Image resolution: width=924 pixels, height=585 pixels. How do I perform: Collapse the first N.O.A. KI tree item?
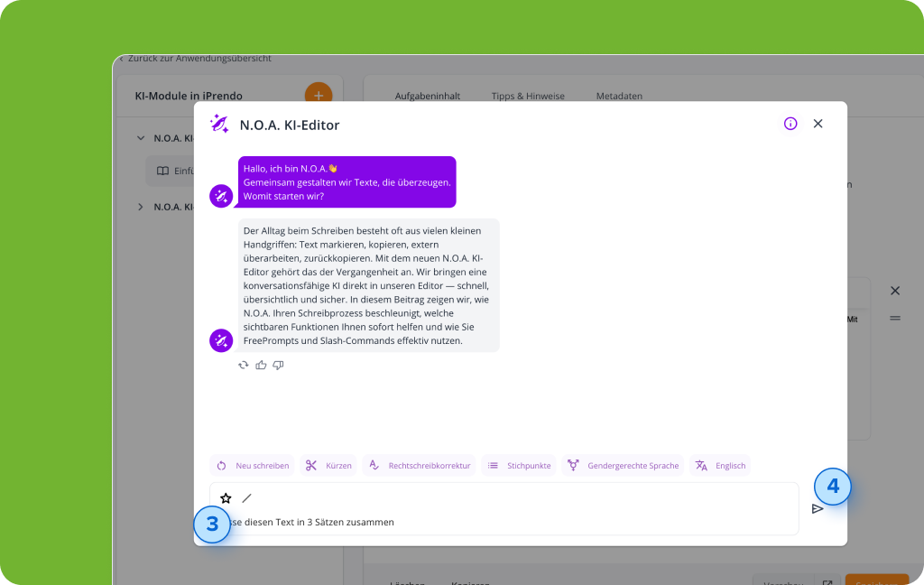pos(141,138)
